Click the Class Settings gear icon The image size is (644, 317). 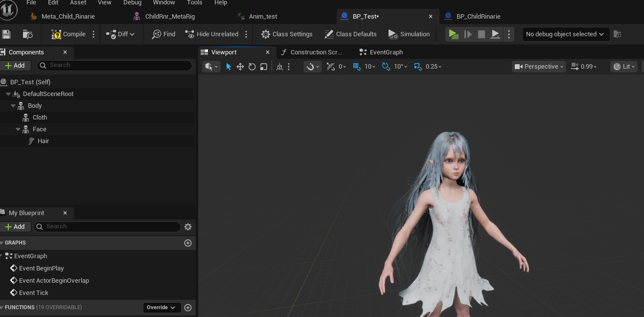266,34
